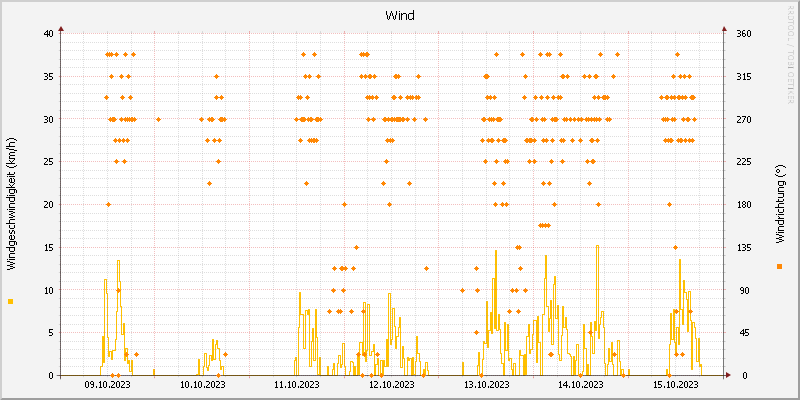Click the date label 12.10.2023
This screenshot has width=800, height=400.
pyautogui.click(x=391, y=385)
